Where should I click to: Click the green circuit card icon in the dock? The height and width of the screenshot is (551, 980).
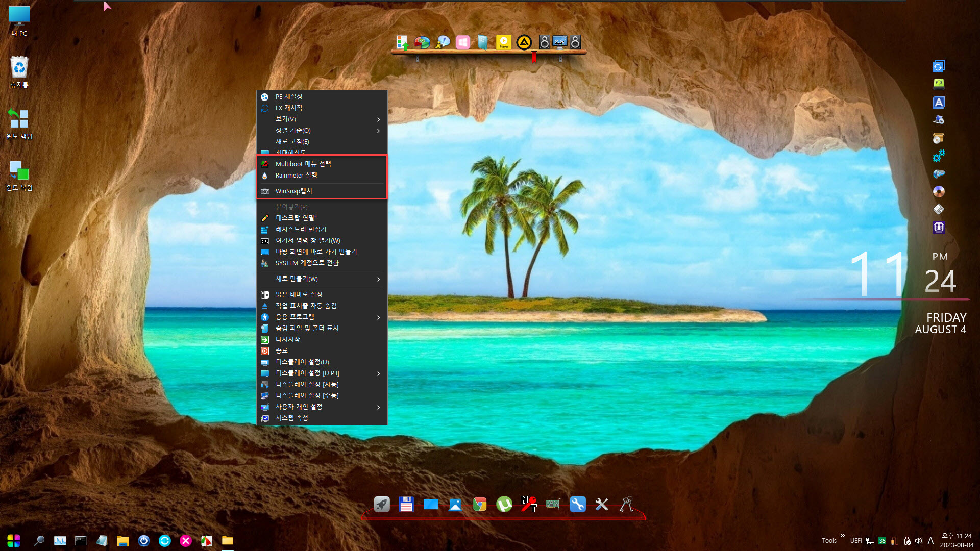pyautogui.click(x=553, y=505)
